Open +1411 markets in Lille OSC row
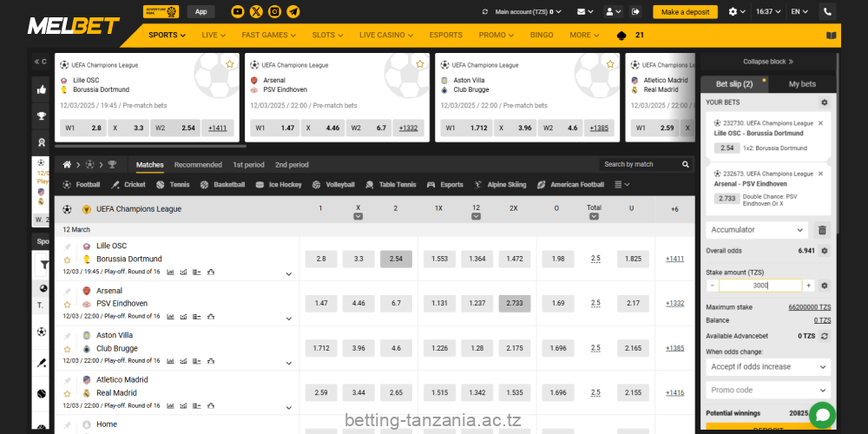The width and height of the screenshot is (868, 434). [674, 259]
